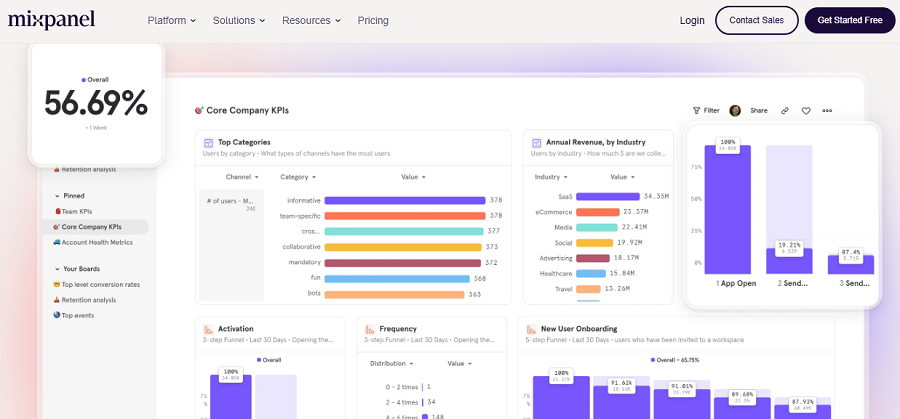Click the eCommerce revenue bar
Image resolution: width=900 pixels, height=419 pixels.
tap(598, 212)
